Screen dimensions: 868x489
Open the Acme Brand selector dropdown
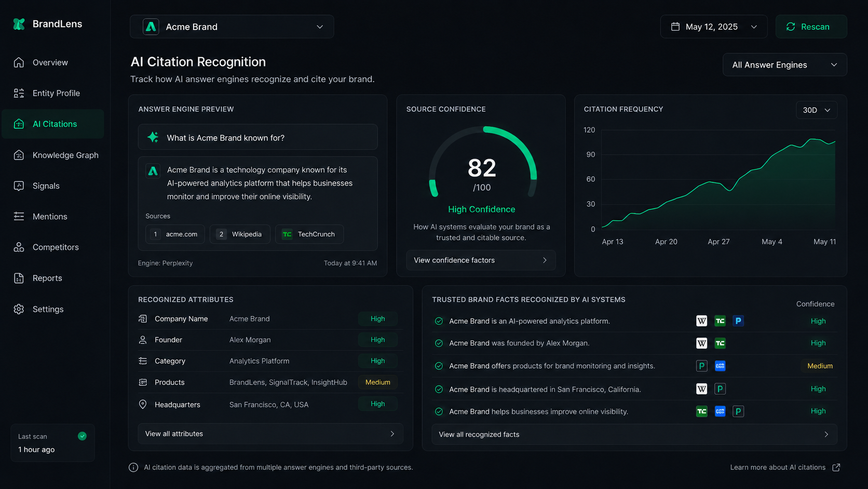232,27
